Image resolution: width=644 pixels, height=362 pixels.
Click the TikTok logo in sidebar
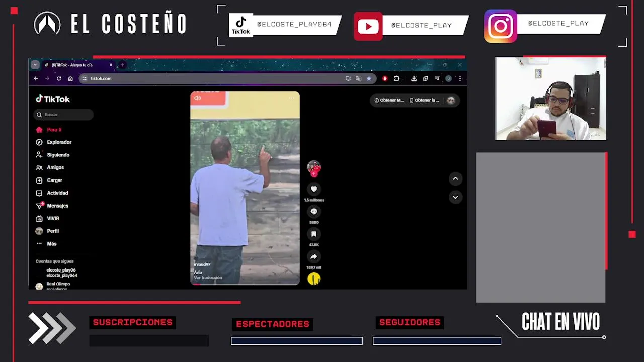coord(53,99)
